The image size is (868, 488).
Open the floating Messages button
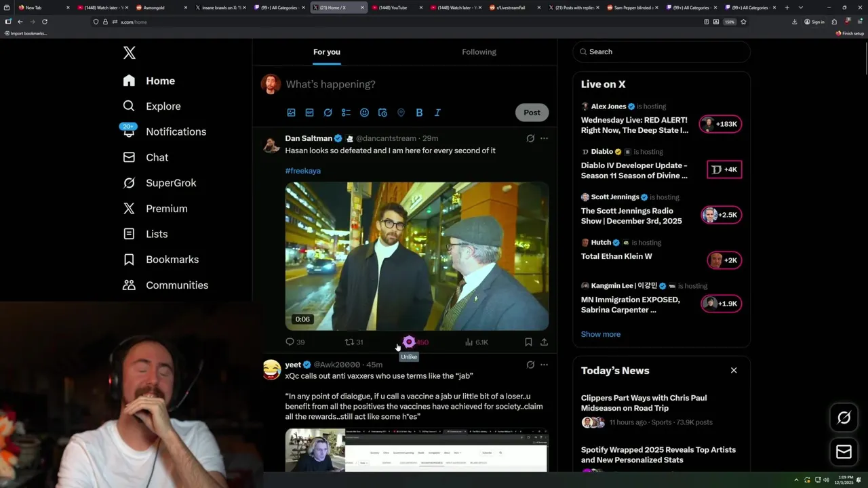(844, 451)
